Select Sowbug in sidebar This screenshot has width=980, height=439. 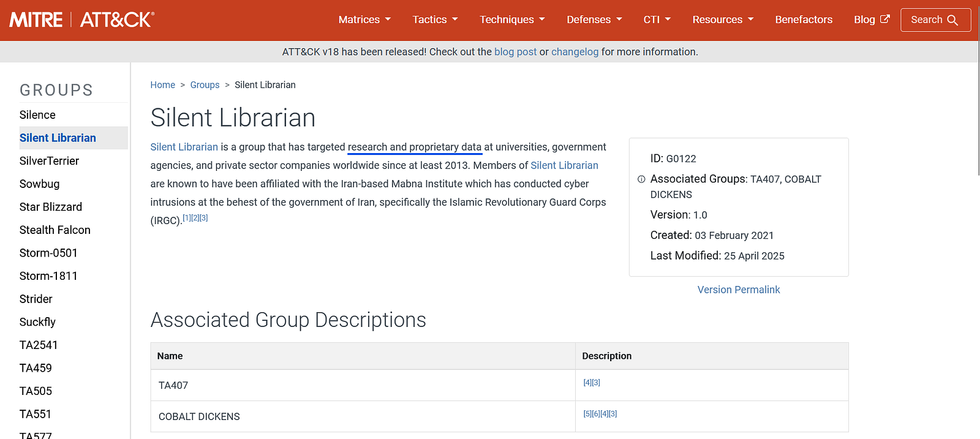point(39,184)
